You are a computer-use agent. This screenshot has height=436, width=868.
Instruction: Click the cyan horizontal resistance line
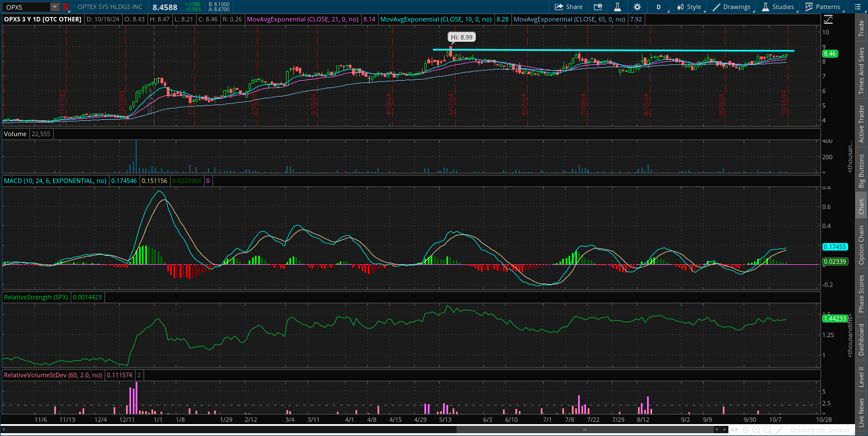(614, 50)
